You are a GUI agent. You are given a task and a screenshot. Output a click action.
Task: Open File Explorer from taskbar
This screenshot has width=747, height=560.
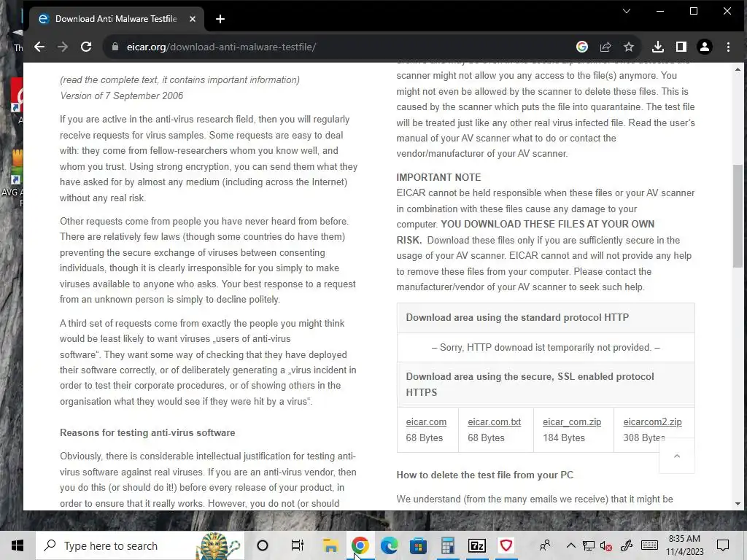point(330,545)
